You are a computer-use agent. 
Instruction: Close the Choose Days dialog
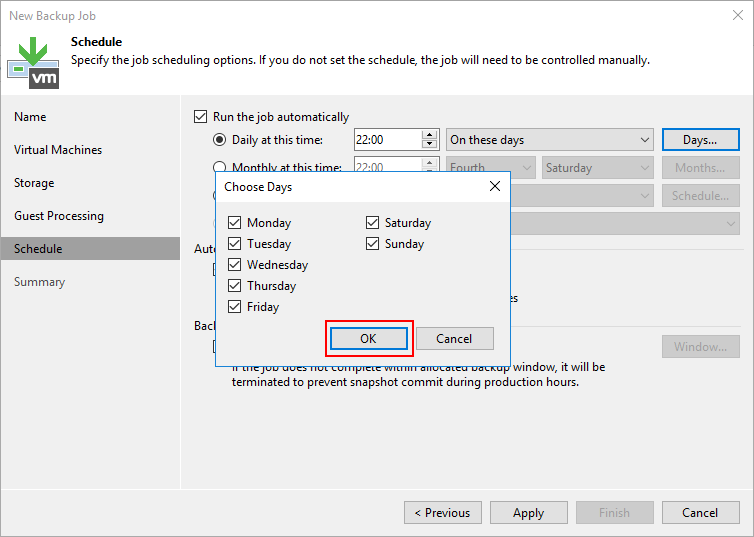pyautogui.click(x=494, y=186)
